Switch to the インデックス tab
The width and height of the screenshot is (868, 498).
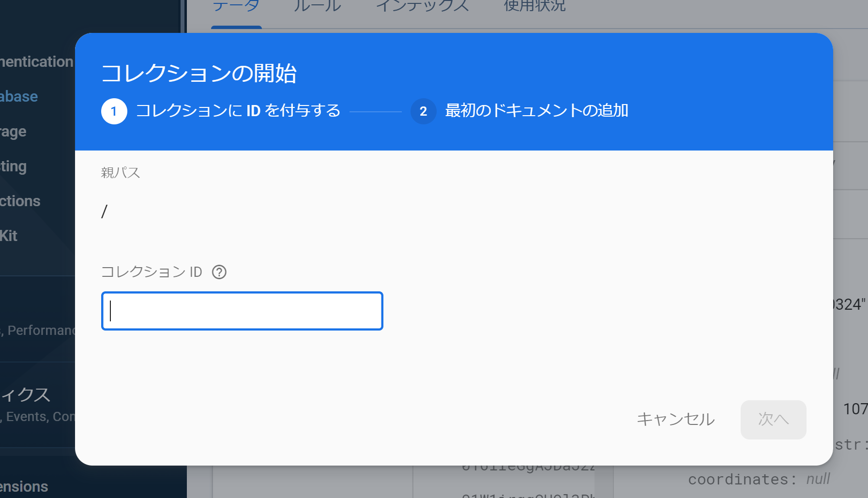[x=423, y=6]
